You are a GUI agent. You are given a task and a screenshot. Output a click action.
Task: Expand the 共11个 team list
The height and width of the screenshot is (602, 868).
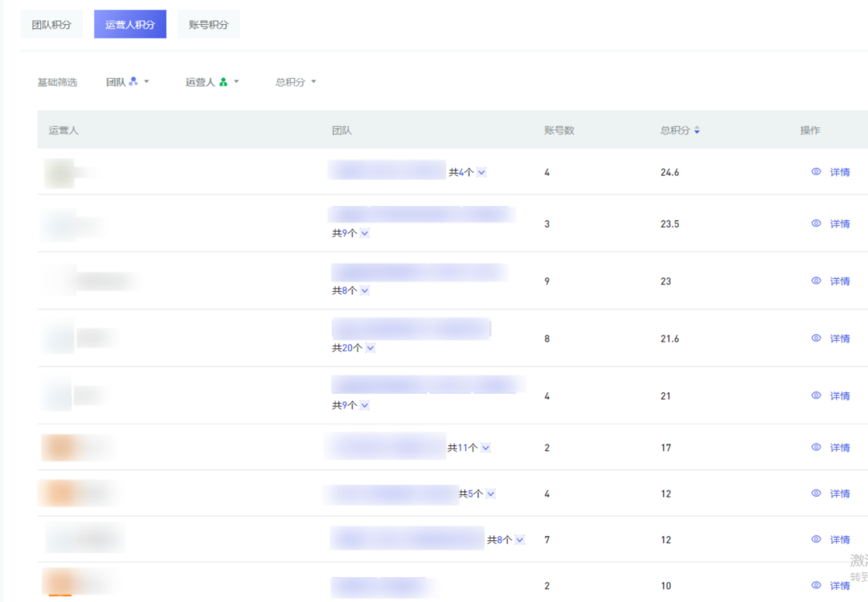click(x=485, y=448)
